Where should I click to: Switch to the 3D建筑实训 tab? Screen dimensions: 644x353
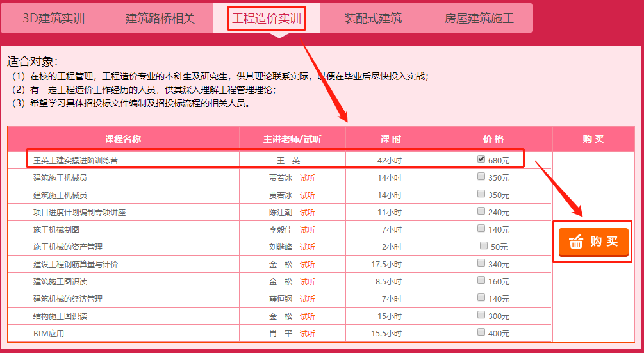click(54, 19)
